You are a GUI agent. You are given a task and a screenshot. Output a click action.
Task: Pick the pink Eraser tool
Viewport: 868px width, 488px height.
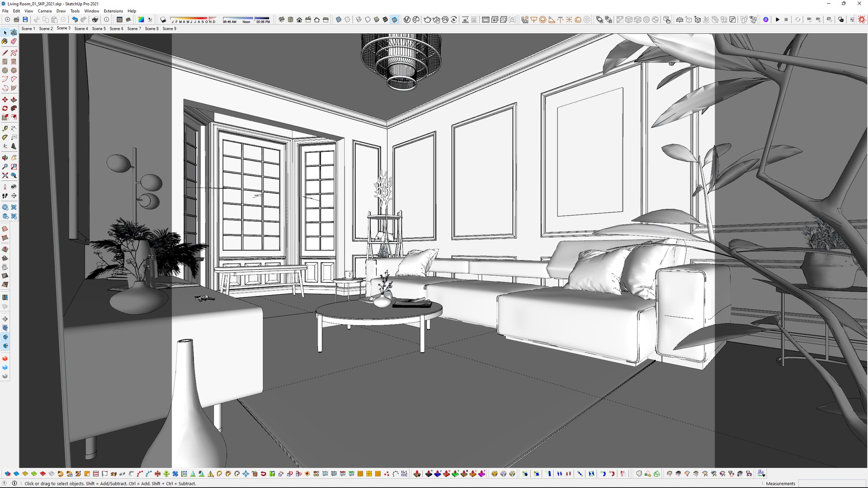[14, 41]
